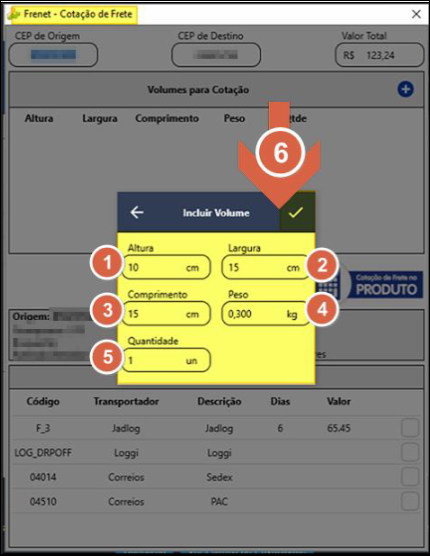Go back using the Incluir Volume arrow
The image size is (430, 556).
pos(137,212)
